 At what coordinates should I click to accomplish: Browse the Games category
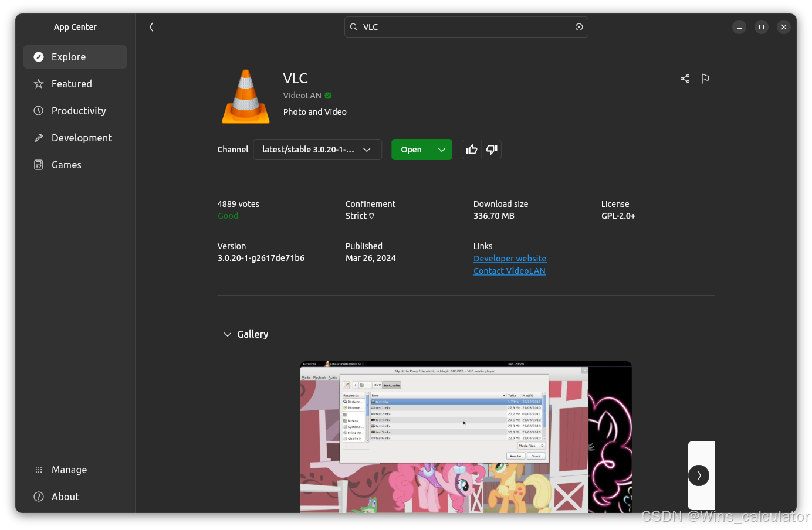point(75,165)
